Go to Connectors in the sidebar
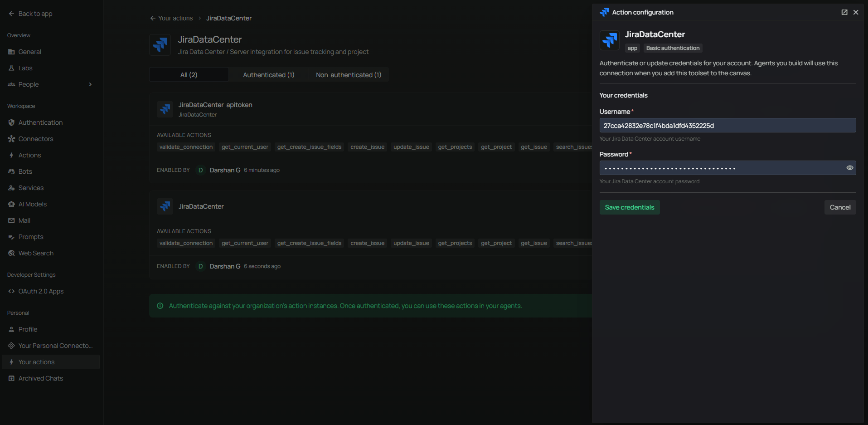868x425 pixels. (x=51, y=139)
